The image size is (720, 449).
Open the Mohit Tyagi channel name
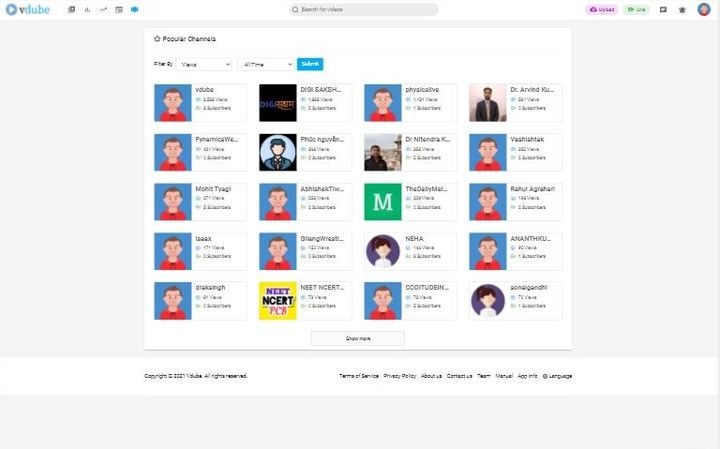(213, 189)
